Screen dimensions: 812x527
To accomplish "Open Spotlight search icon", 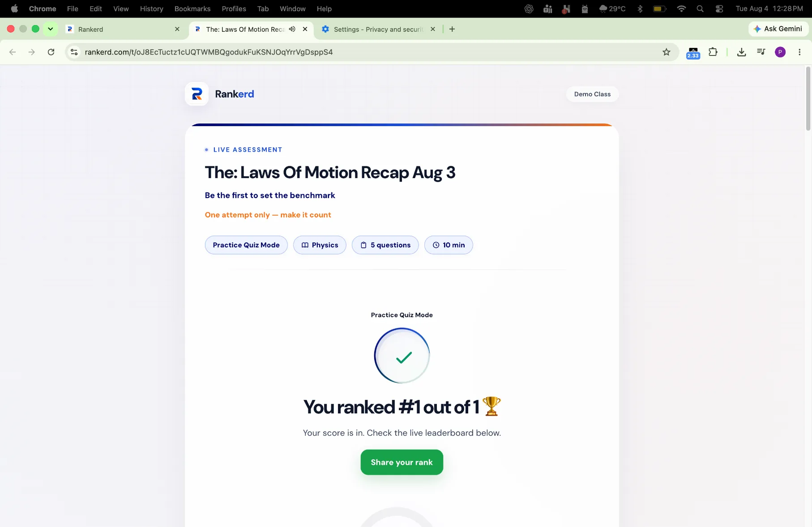I will (x=701, y=8).
